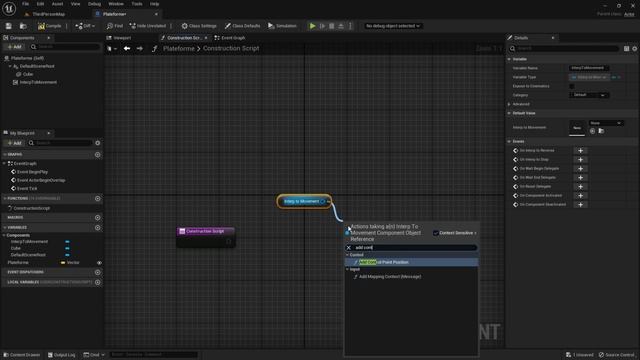This screenshot has height=360, width=640.
Task: Select Event Tick in My Blueprint
Action: [27, 189]
